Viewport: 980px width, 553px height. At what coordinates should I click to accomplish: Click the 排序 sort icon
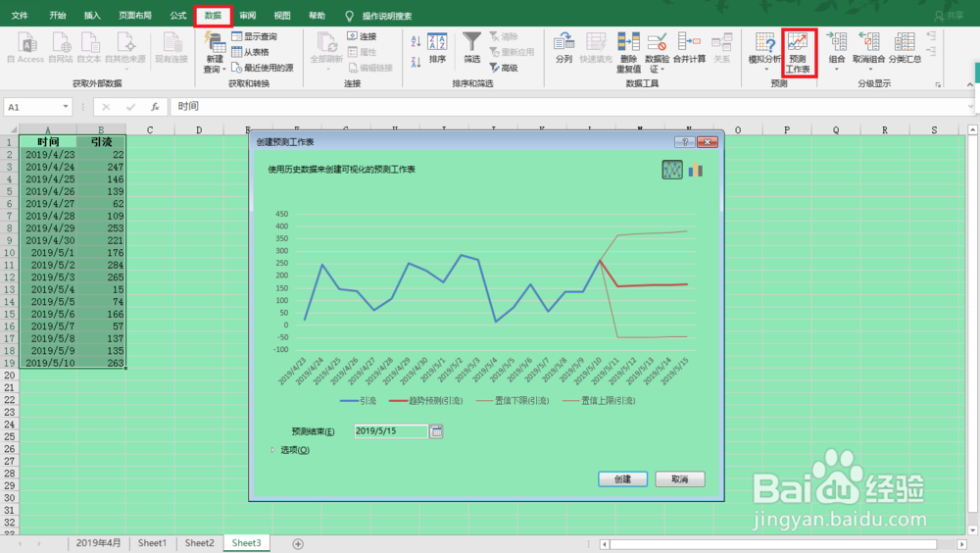[437, 49]
